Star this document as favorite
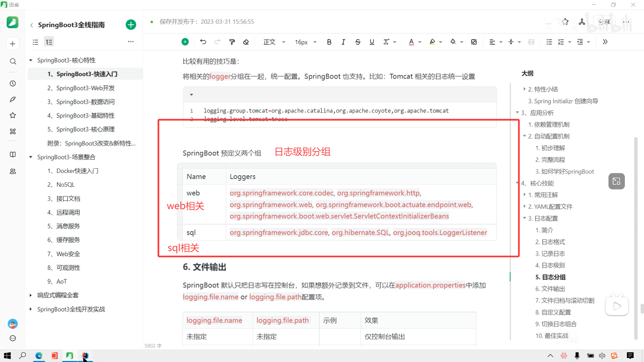The height and width of the screenshot is (362, 644). 566,22
